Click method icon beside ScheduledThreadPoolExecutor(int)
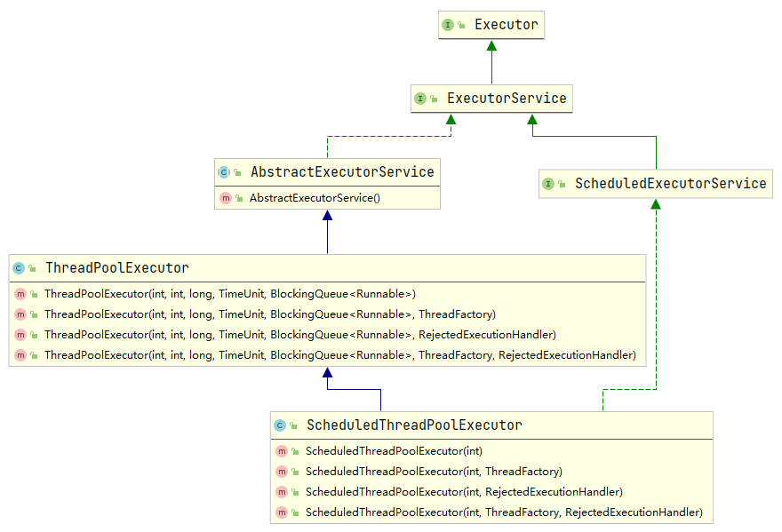The height and width of the screenshot is (532, 782). [282, 451]
